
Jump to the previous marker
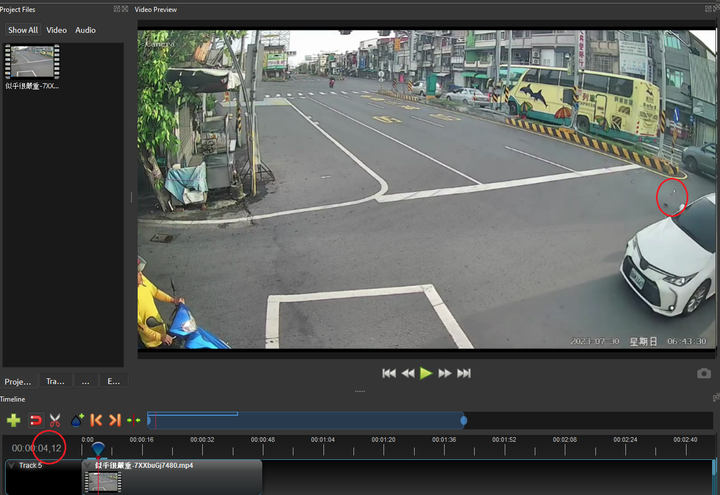coord(96,420)
